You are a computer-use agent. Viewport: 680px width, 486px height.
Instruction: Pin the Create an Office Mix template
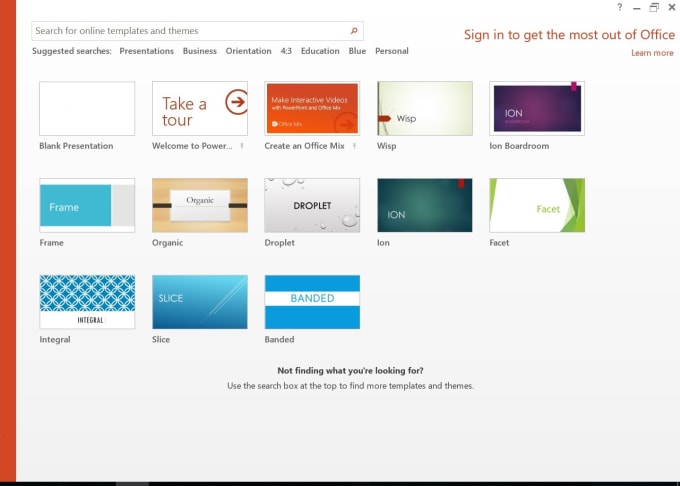click(354, 146)
